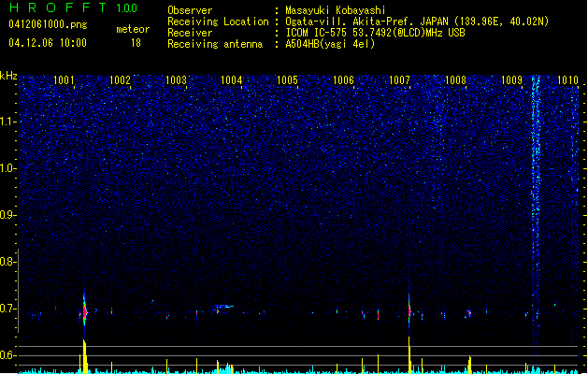Click the 'Receiving Location' label
588x374 pixels.
218,22
